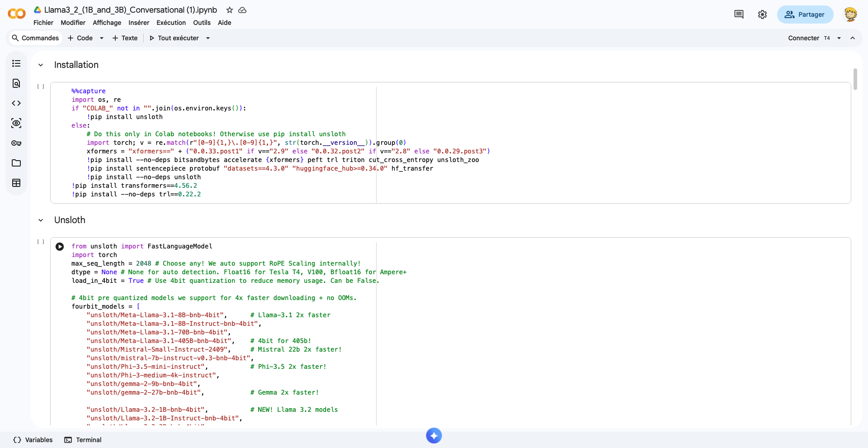This screenshot has width=868, height=448.
Task: Open the Fichier menu
Action: pyautogui.click(x=43, y=23)
